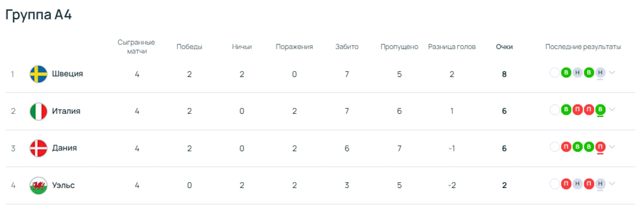The width and height of the screenshot is (644, 215).
Task: Click the Группа A4 heading
Action: click(x=38, y=15)
